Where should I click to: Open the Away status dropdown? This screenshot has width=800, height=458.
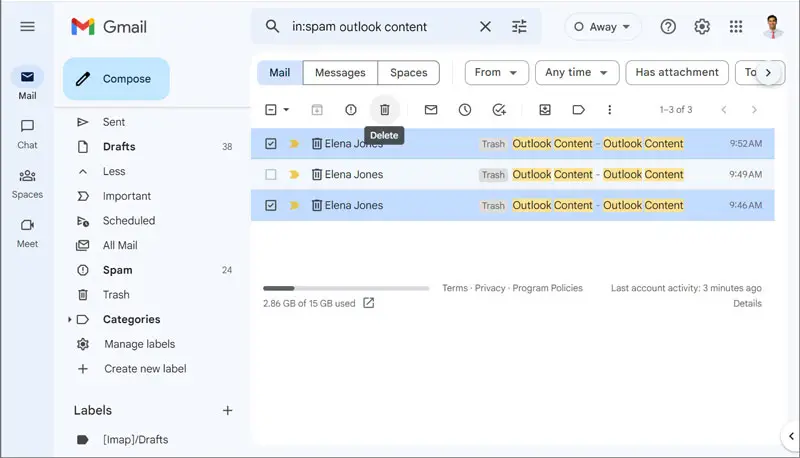point(603,27)
